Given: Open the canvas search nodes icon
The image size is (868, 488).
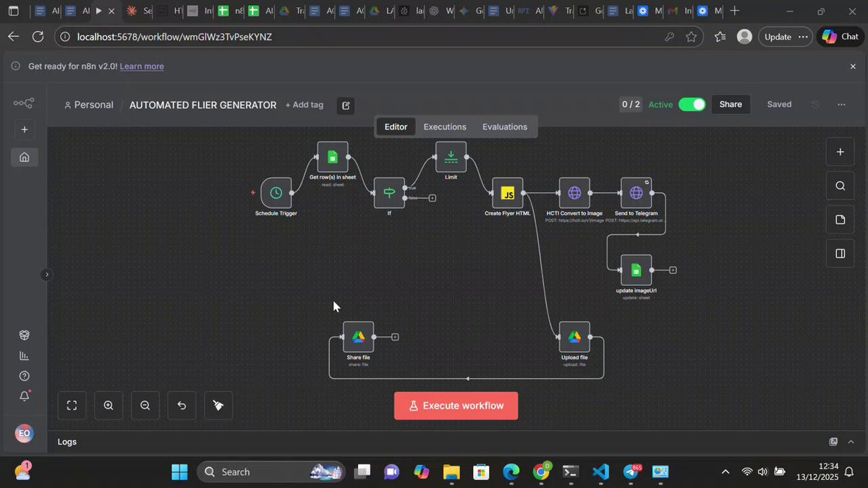Looking at the screenshot, I should [840, 186].
